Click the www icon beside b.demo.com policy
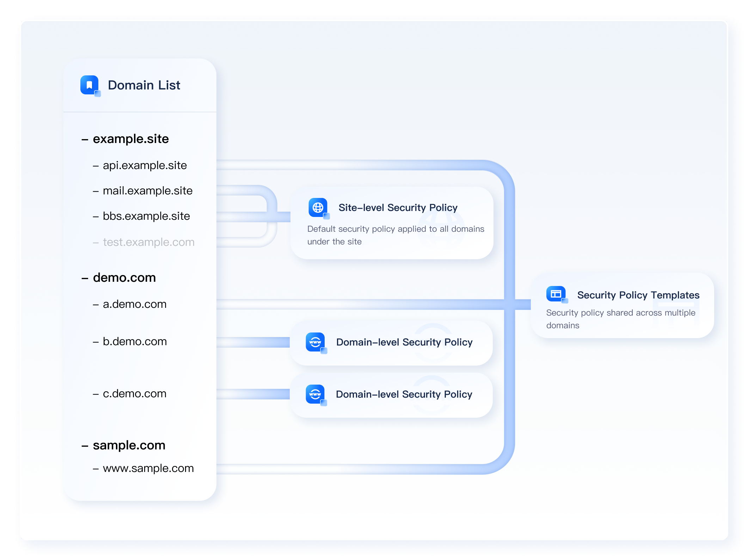 pyautogui.click(x=315, y=342)
